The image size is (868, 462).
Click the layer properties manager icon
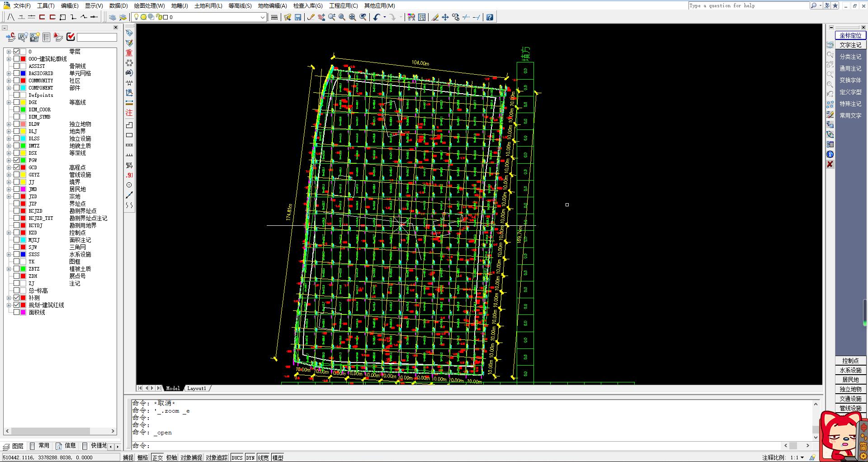point(113,17)
